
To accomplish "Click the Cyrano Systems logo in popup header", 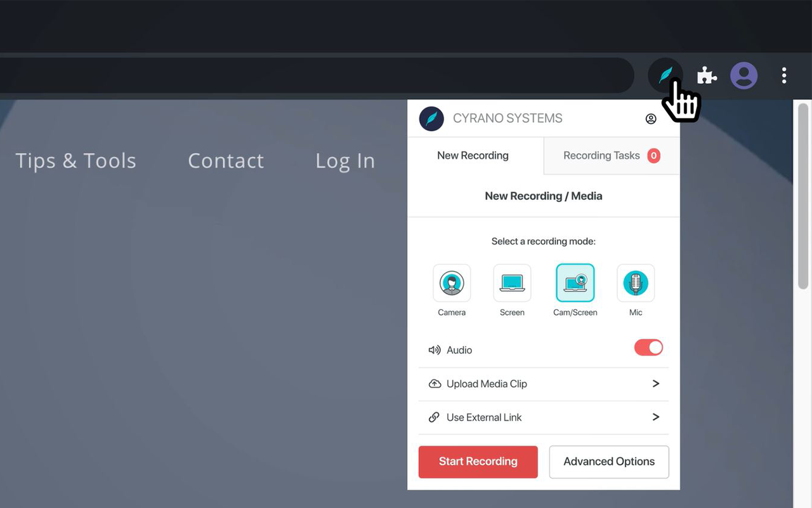I will 431,119.
